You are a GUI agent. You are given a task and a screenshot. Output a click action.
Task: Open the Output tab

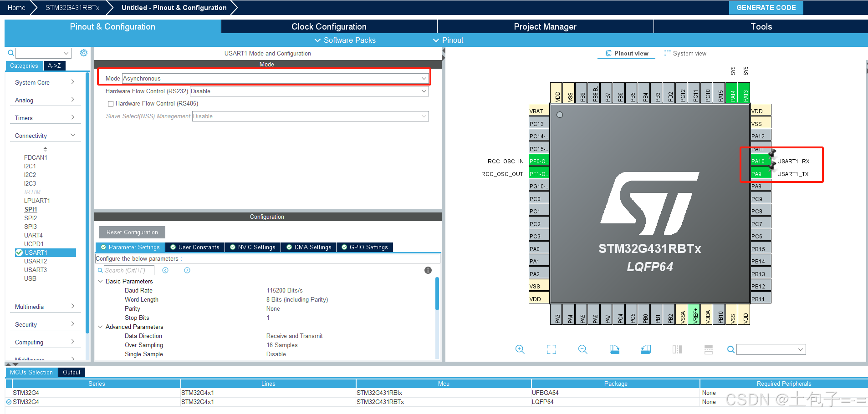pyautogui.click(x=71, y=372)
